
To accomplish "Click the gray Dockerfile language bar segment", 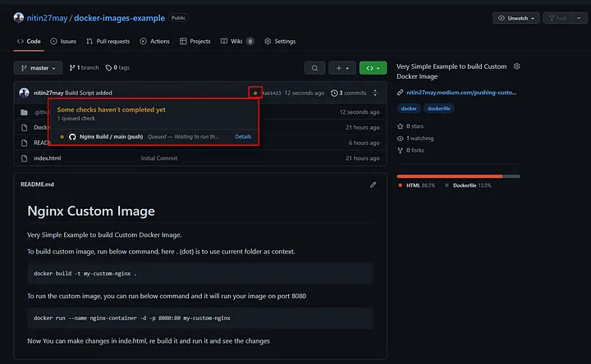I will (511, 176).
